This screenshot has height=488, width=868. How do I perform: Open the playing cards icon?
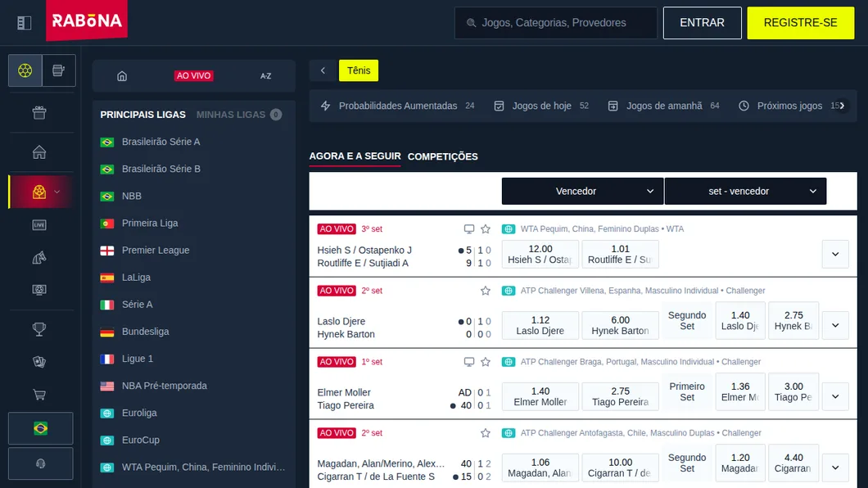(x=39, y=362)
